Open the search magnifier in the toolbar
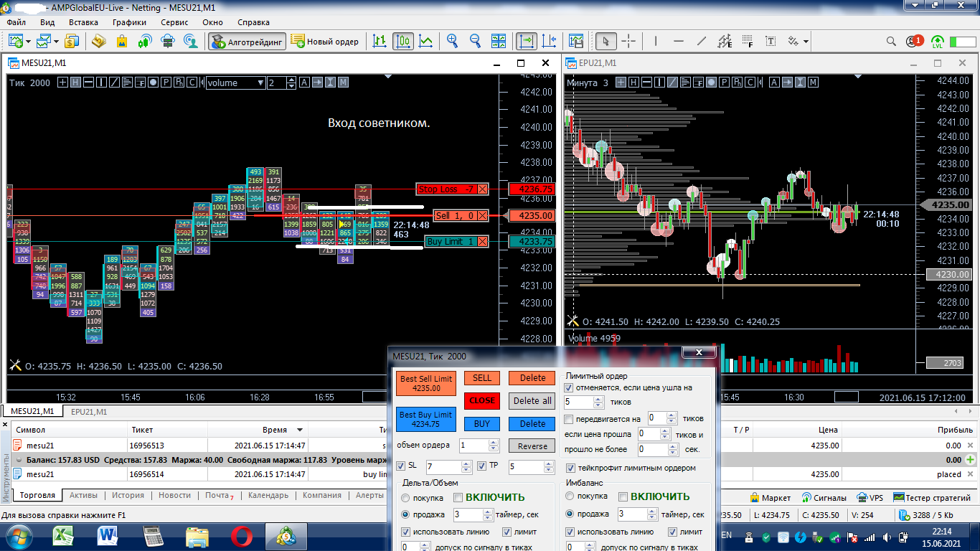The width and height of the screenshot is (980, 551). tap(891, 41)
